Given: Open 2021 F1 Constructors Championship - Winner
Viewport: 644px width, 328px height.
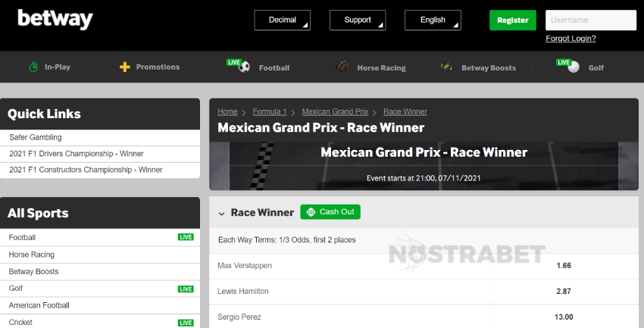Looking at the screenshot, I should pyautogui.click(x=100, y=170).
